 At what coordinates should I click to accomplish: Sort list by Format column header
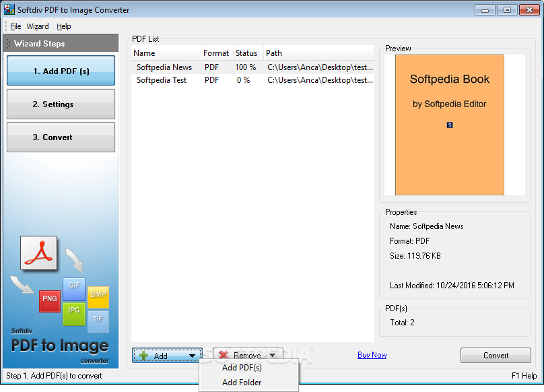217,53
